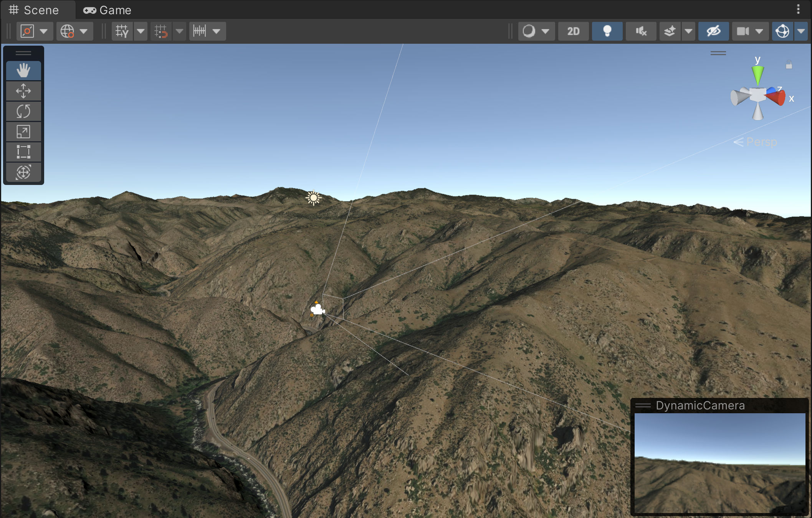Select the Rect transform tool
This screenshot has height=518, width=812.
coord(23,152)
